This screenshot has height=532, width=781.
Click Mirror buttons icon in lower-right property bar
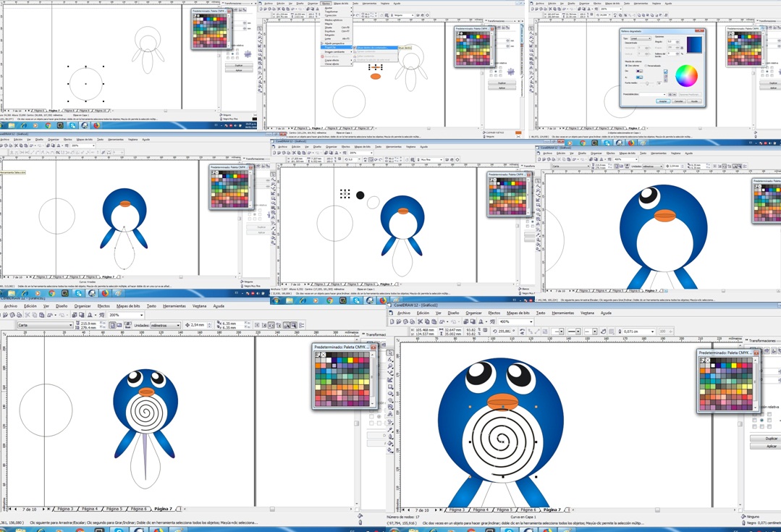tap(522, 332)
